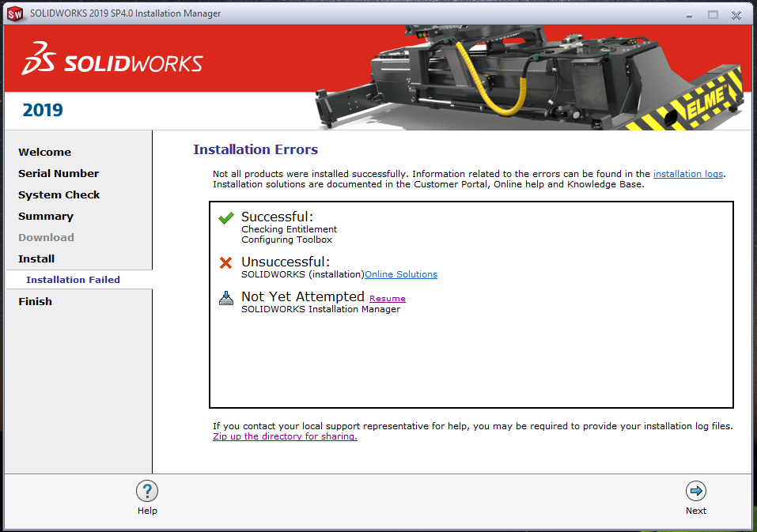
Task: Close the Installation Manager window
Action: [x=736, y=15]
